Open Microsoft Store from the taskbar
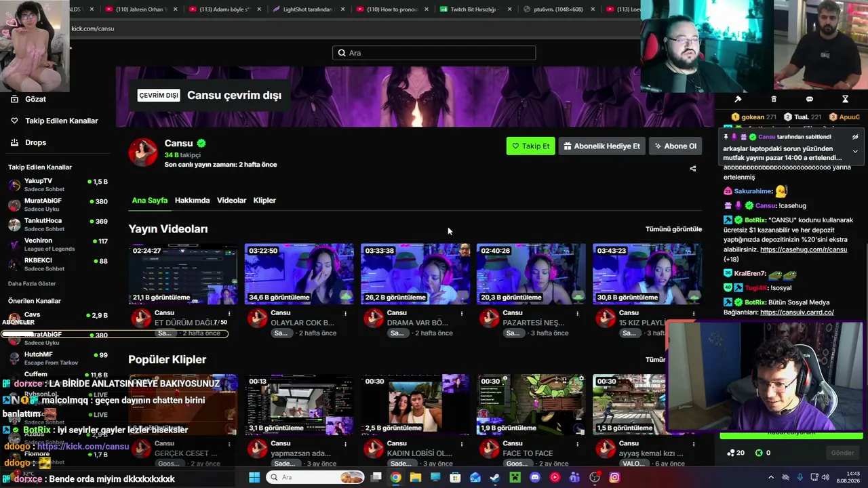 tap(455, 477)
